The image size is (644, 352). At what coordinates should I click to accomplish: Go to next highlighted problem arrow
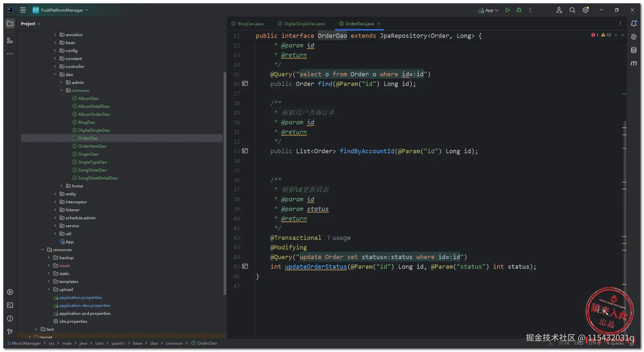tap(623, 35)
